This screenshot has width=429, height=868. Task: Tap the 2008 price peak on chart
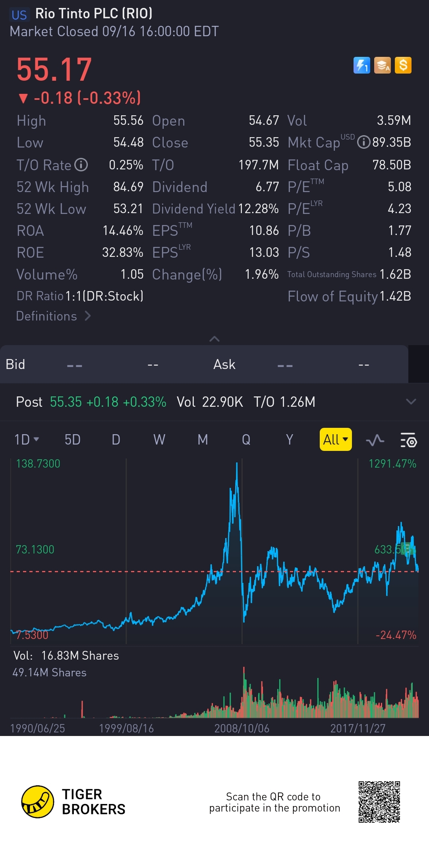tap(237, 464)
